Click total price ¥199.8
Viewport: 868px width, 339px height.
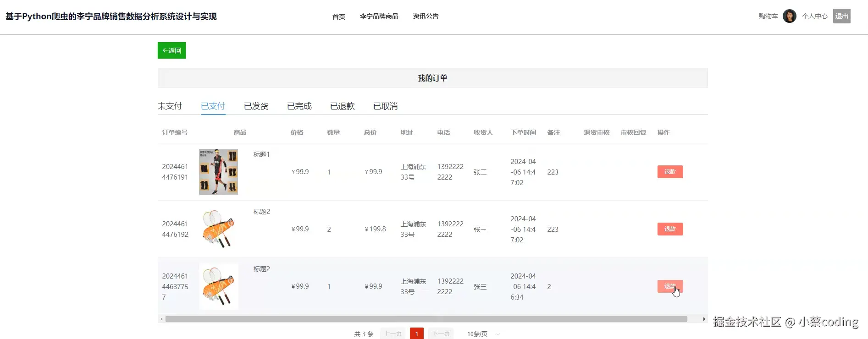click(x=375, y=229)
